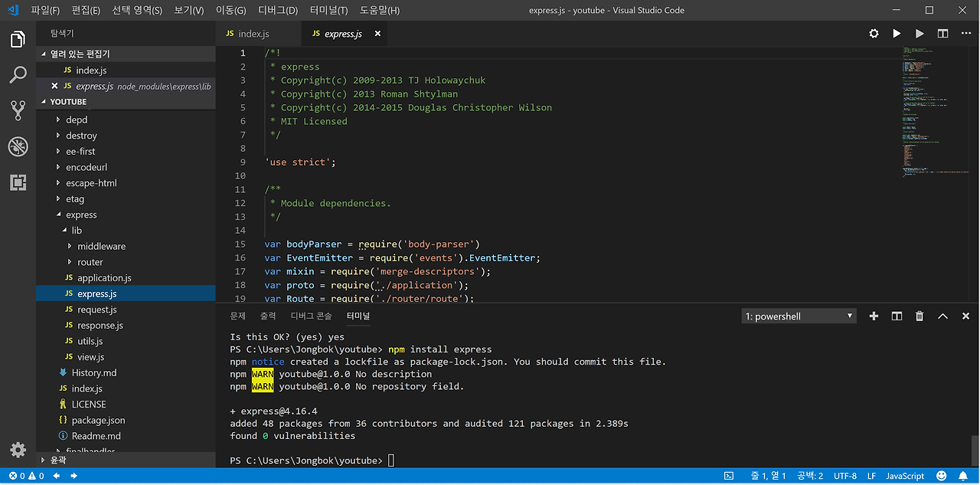Split the terminal panel
980x485 pixels.
[x=897, y=316]
